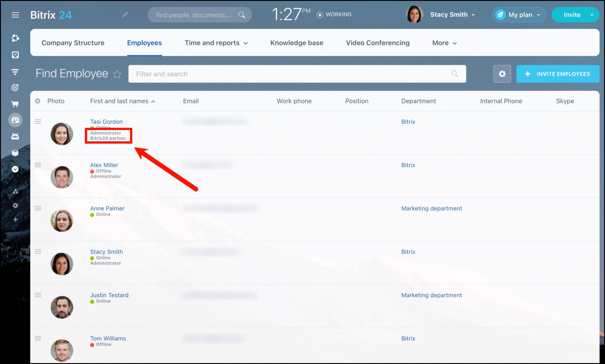Open the hamburger main menu
Image resolution: width=605 pixels, height=364 pixels.
point(15,15)
